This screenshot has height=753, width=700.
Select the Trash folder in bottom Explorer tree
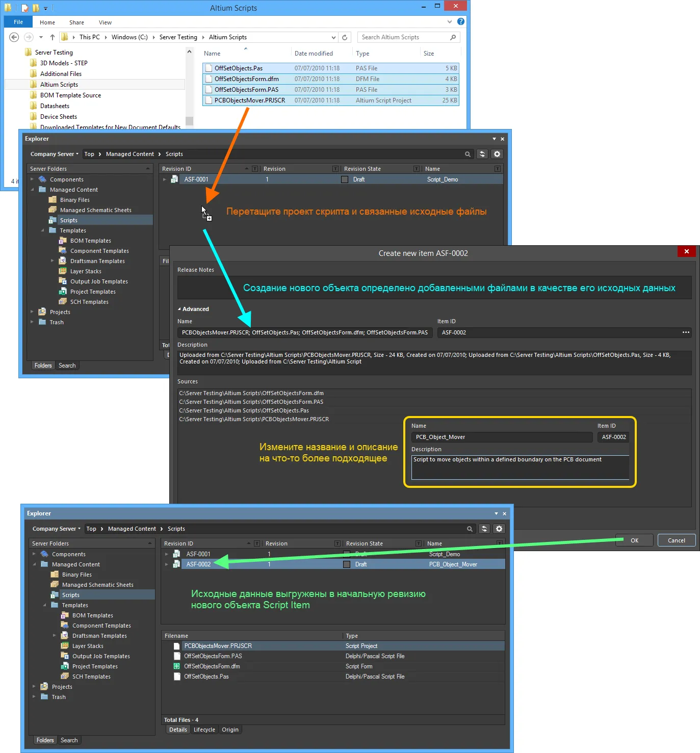click(x=59, y=697)
